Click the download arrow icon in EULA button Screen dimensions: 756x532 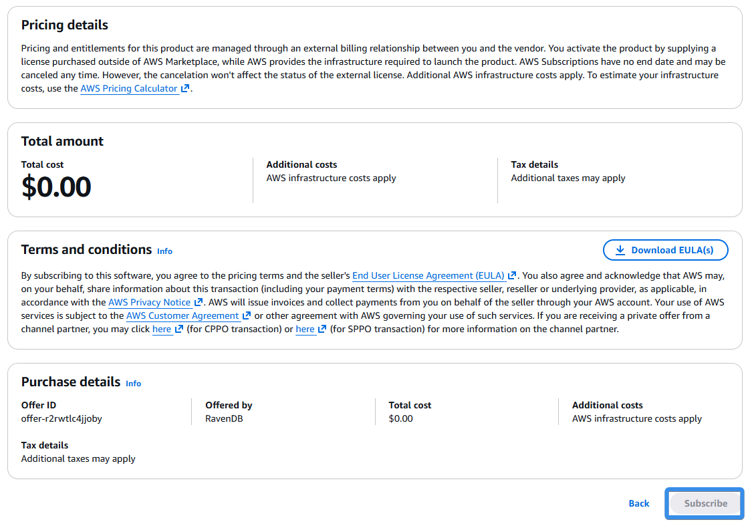(x=620, y=250)
